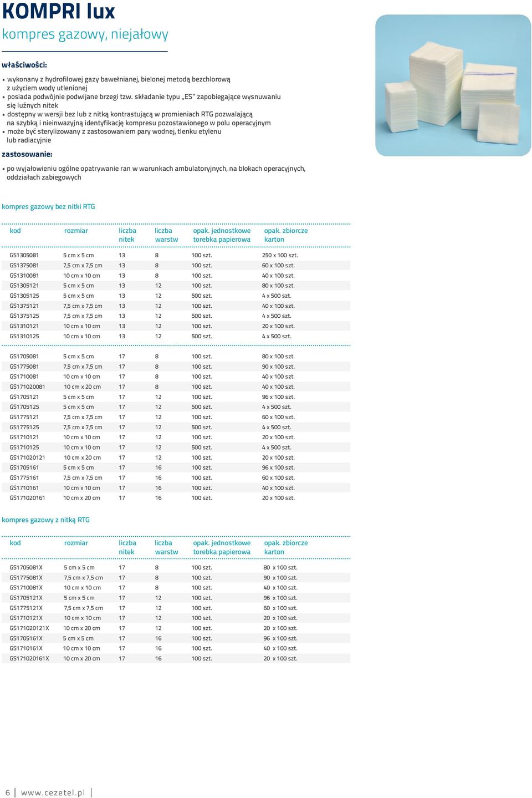Click heading 'kompres gazowy z nitką RTG'
The width and height of the screenshot is (532, 798).
tap(46, 520)
